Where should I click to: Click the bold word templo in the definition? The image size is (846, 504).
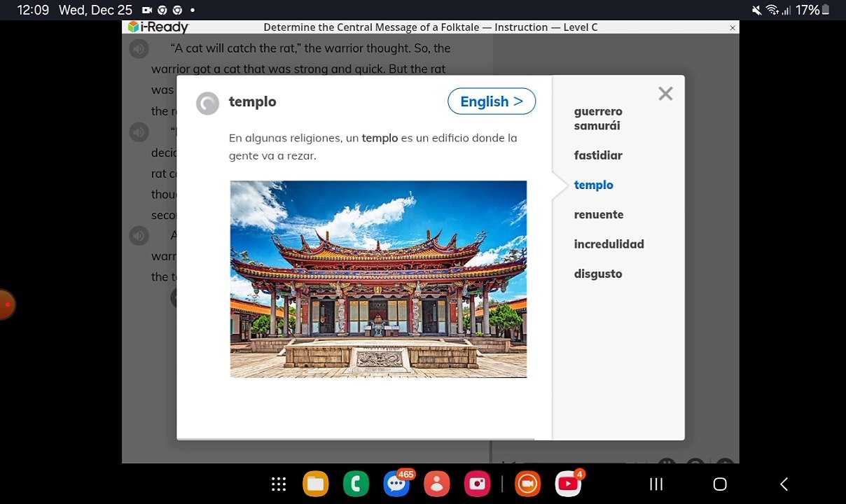coord(380,138)
